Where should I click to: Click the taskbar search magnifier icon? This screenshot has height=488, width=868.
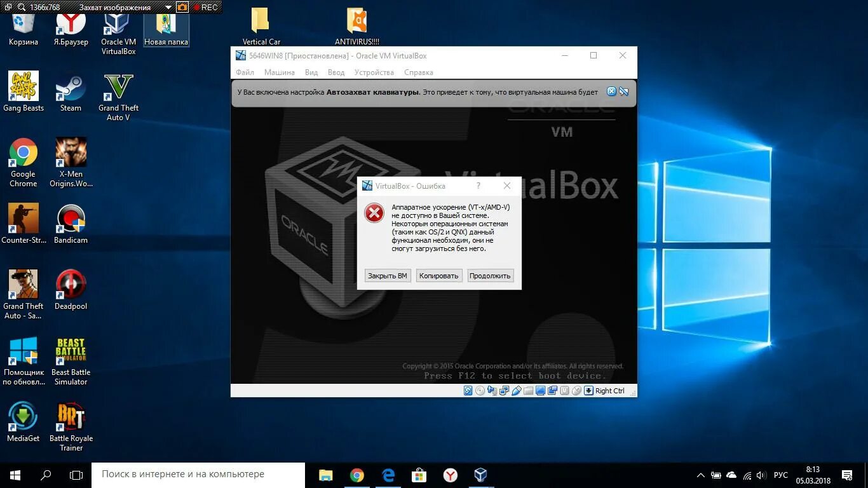coord(46,475)
